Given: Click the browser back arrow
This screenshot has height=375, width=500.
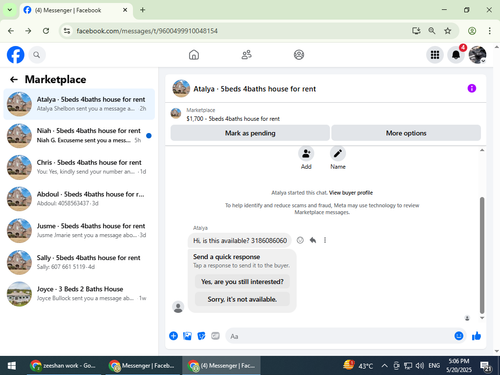Looking at the screenshot, I should pyautogui.click(x=11, y=31).
